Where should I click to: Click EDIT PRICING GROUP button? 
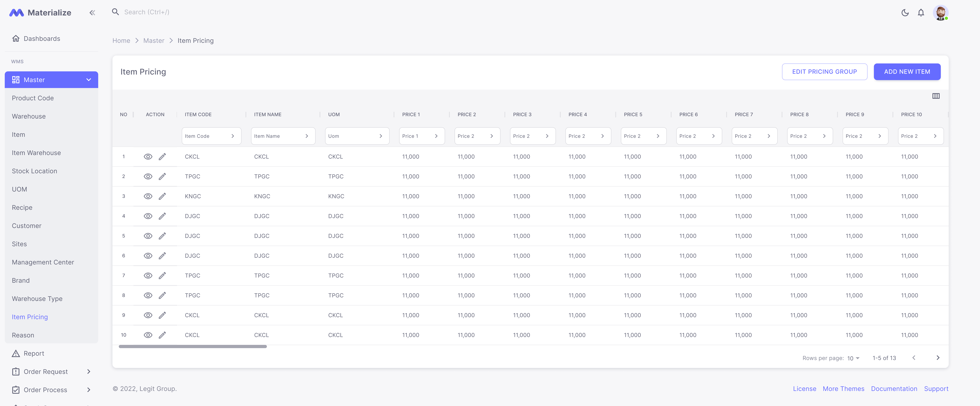click(x=824, y=72)
